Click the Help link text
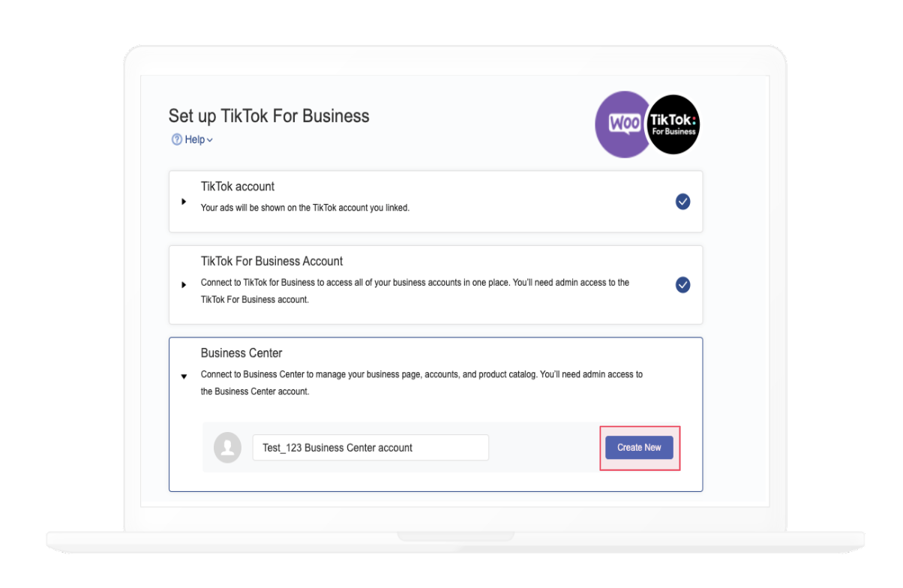This screenshot has height=588, width=903. pos(195,139)
